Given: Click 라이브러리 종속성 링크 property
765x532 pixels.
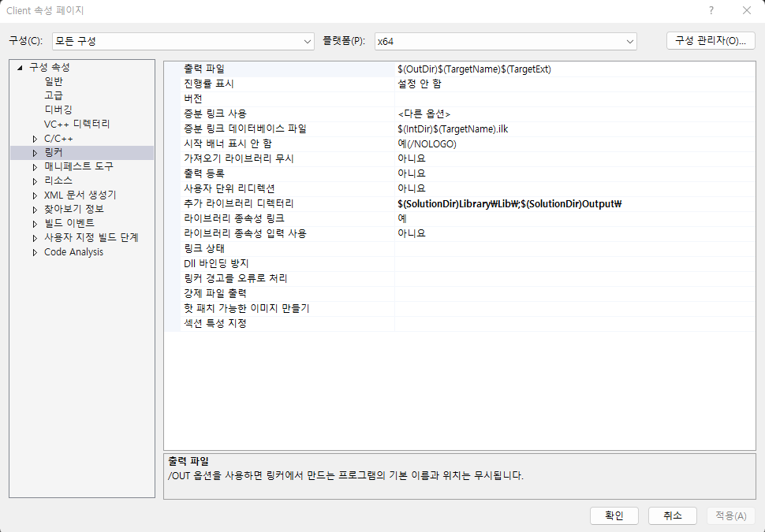Looking at the screenshot, I should 234,218.
